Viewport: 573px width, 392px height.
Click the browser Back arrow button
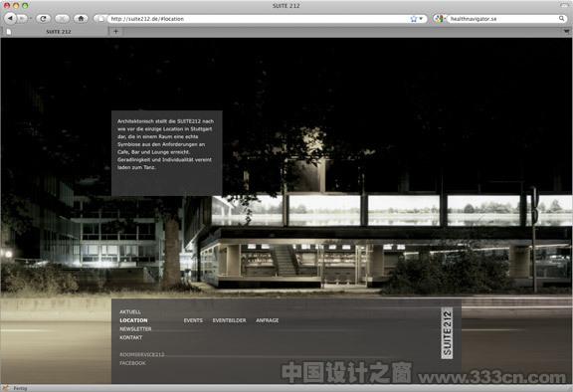(10, 18)
